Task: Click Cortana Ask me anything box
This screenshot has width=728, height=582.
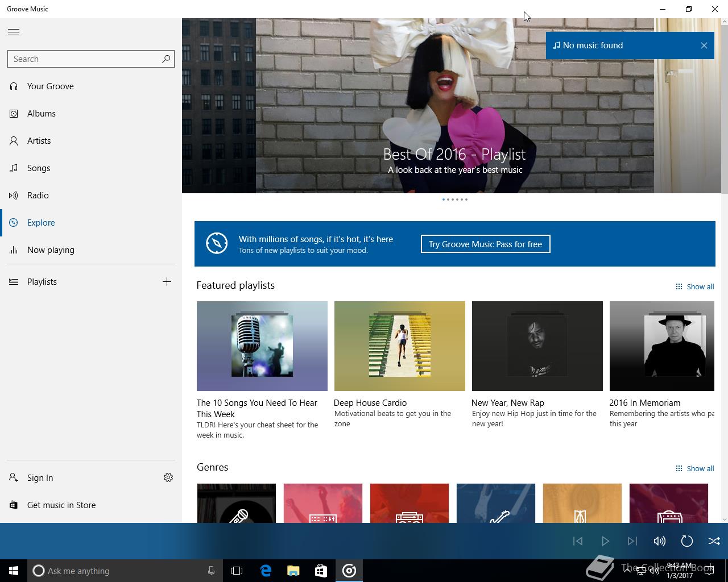Action: (124, 571)
